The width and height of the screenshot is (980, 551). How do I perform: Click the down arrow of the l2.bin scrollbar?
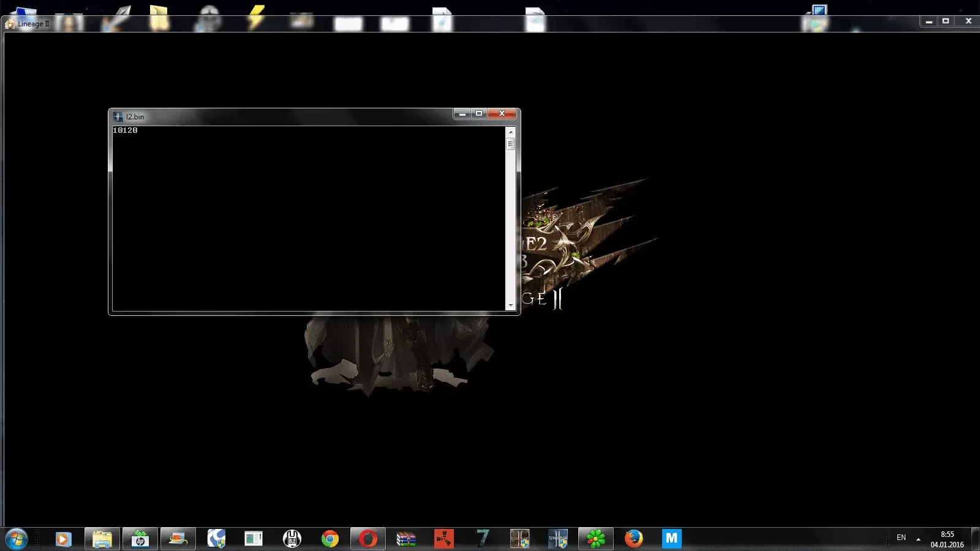coord(510,305)
